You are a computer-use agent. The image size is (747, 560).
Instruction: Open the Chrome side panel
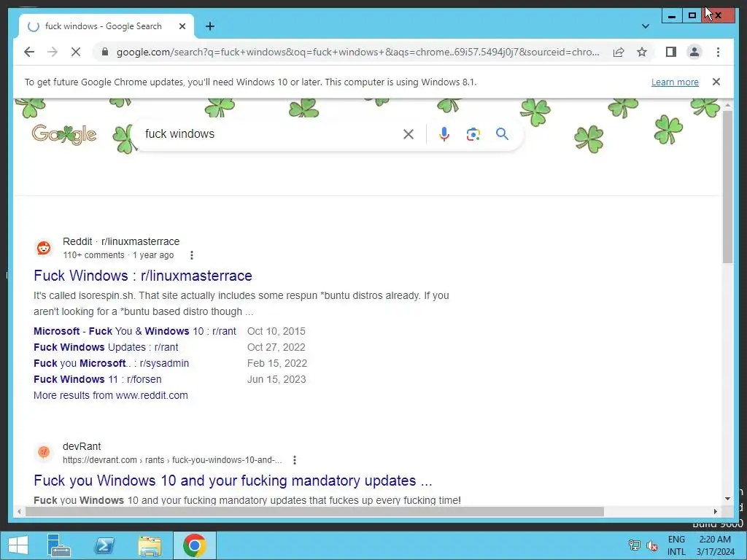tap(671, 52)
